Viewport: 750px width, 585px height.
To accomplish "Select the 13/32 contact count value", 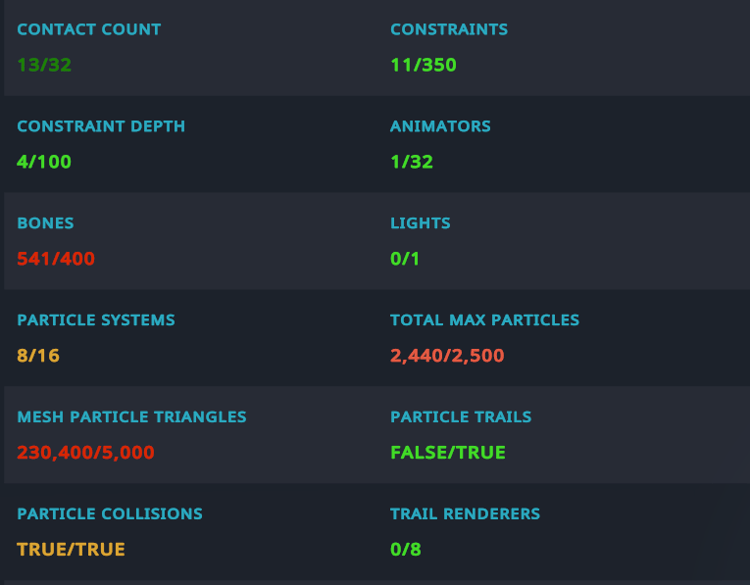I will coord(44,66).
